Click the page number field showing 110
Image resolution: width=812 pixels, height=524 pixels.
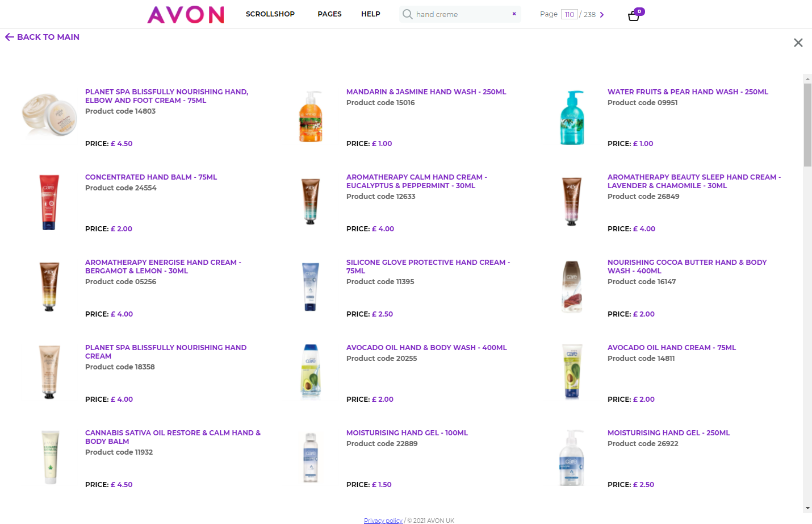point(570,15)
